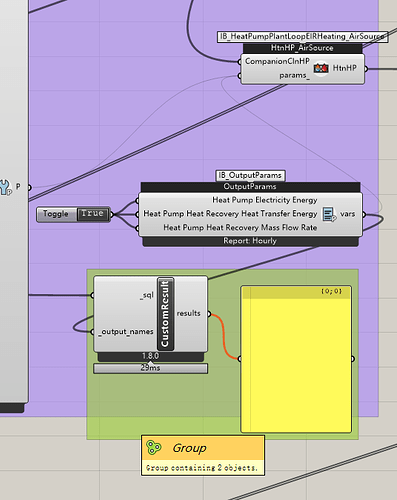Select Heat Pump Heat Recovery Heat Transfer Energy
This screenshot has width=397, height=500.
(230, 214)
